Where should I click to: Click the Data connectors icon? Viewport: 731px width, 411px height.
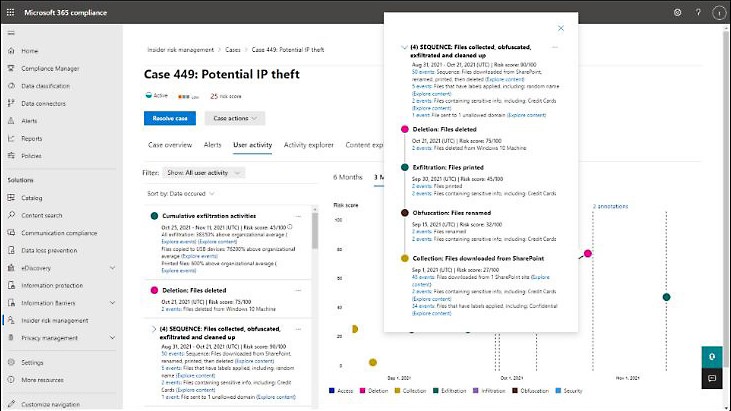(x=11, y=103)
